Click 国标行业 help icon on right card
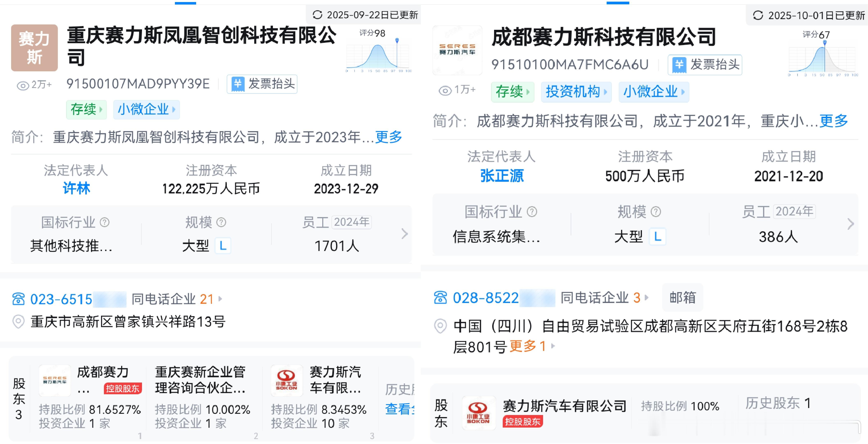 point(532,212)
